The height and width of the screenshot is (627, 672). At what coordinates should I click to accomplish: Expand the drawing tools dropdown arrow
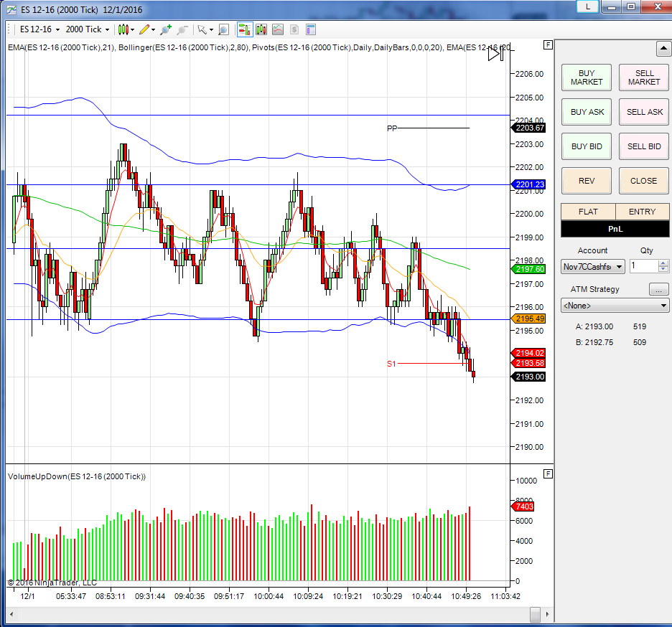(x=153, y=29)
